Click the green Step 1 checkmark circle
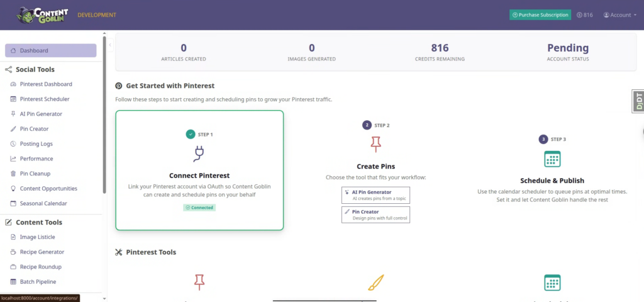 click(x=190, y=134)
